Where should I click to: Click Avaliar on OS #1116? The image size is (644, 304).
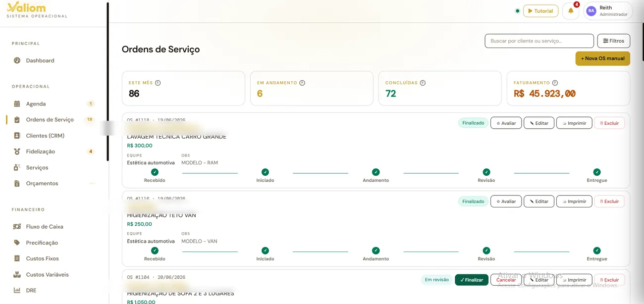pos(506,202)
